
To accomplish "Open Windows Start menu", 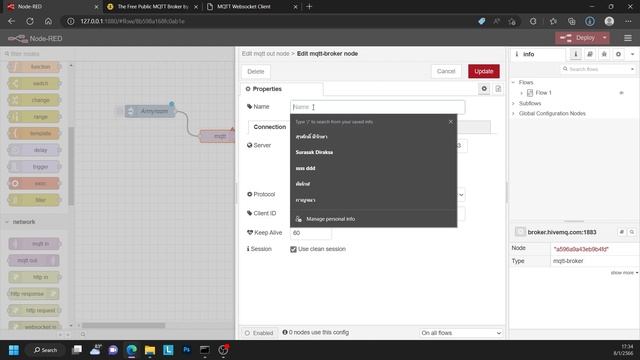I will point(14,350).
